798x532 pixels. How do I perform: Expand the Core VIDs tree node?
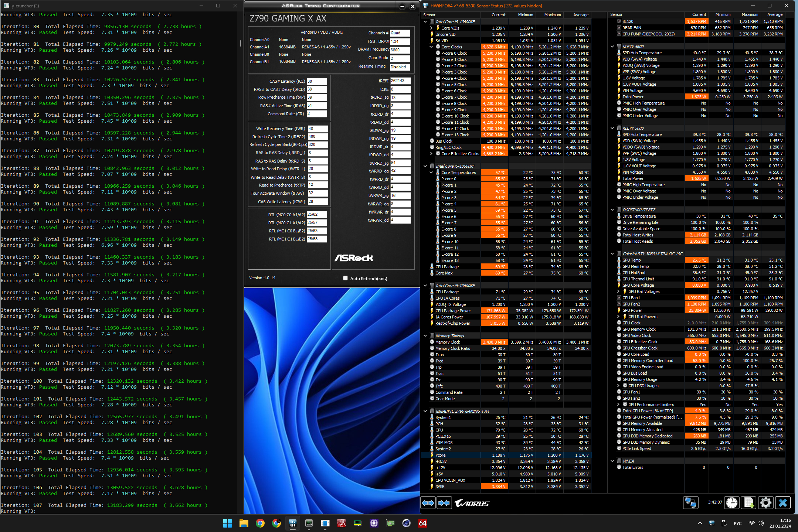pos(431,28)
